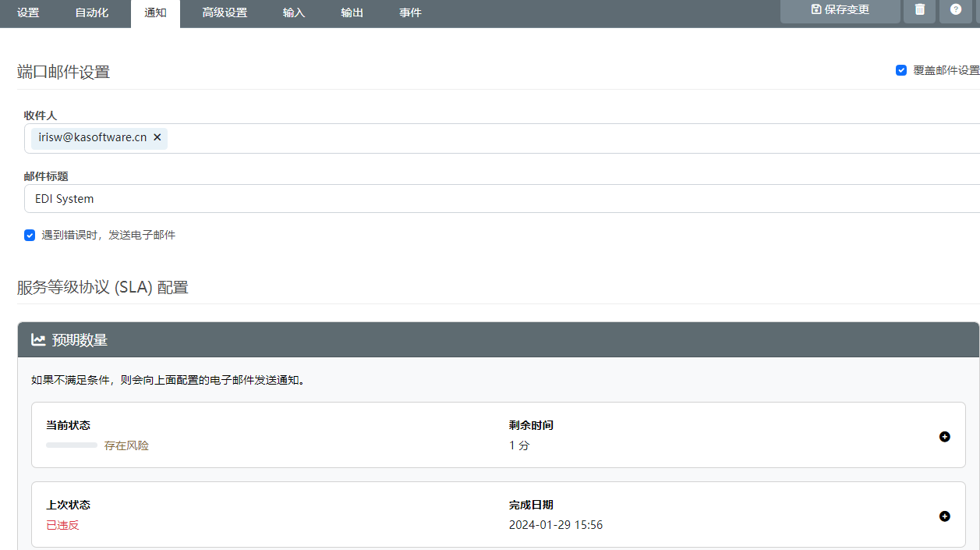Click the trash delete icon

(x=920, y=10)
